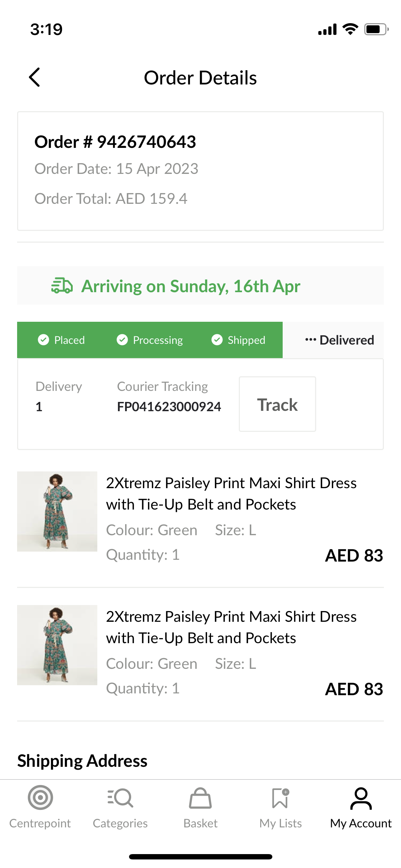Image resolution: width=401 pixels, height=868 pixels.
Task: Tap the Shipped checkmark icon
Action: (217, 340)
